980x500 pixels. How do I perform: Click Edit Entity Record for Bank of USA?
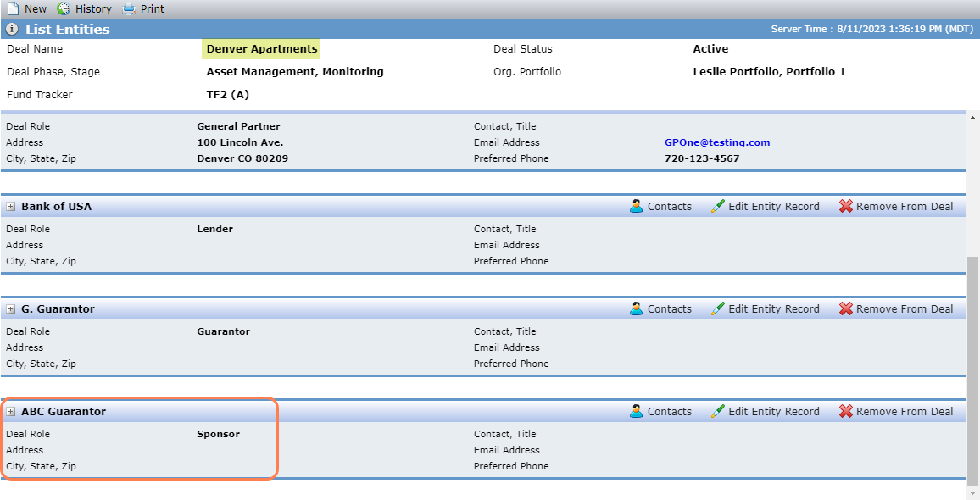pos(765,206)
